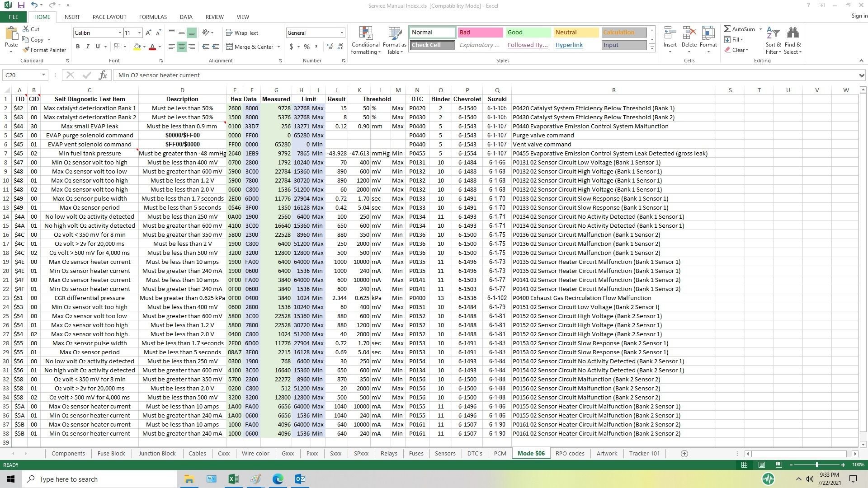The image size is (868, 488).
Task: Click the Increase Decimal icon
Action: click(330, 47)
